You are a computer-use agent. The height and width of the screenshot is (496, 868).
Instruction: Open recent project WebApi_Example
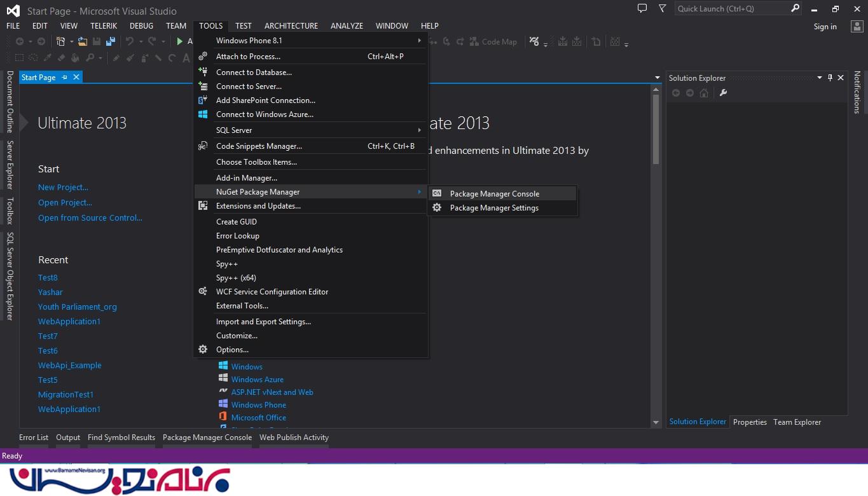click(69, 366)
